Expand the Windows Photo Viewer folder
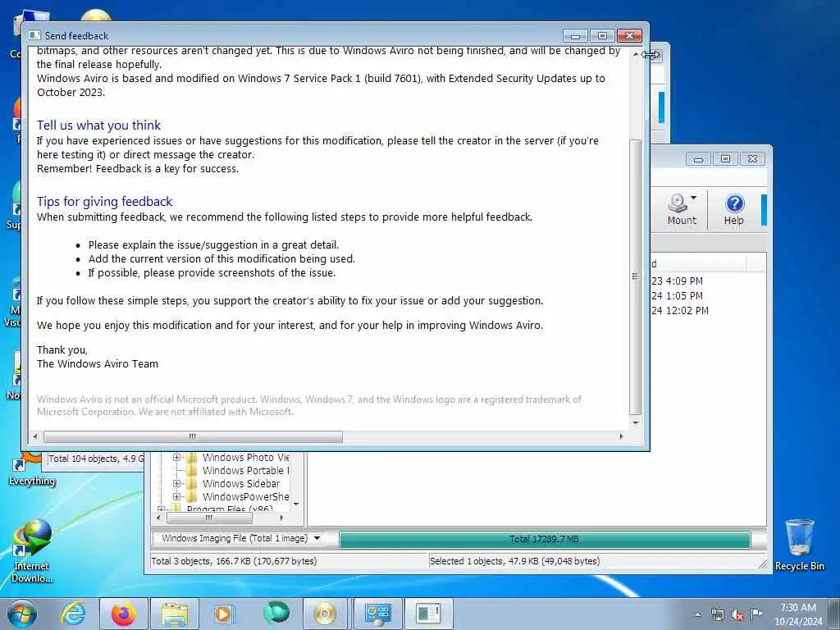The height and width of the screenshot is (630, 840). pyautogui.click(x=176, y=458)
